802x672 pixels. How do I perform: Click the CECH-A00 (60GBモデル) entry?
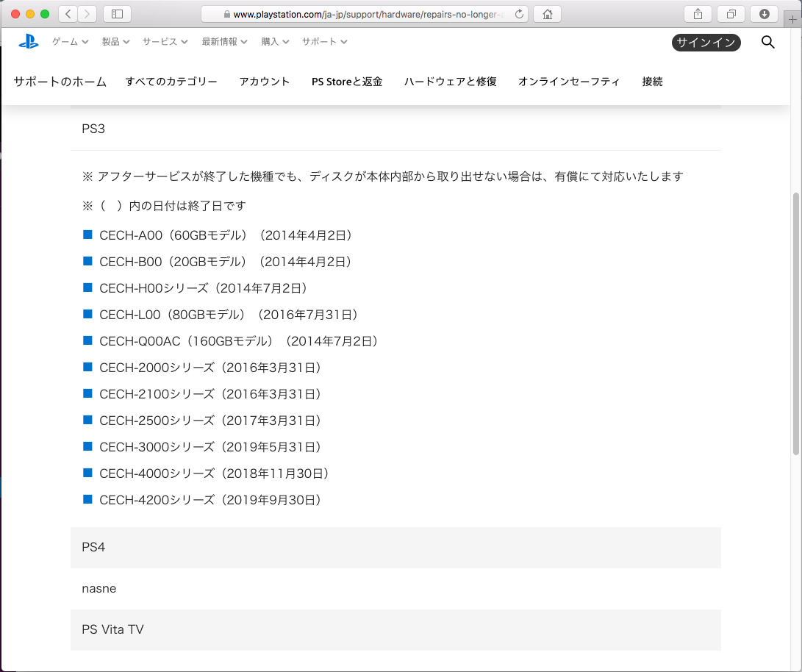click(x=226, y=235)
